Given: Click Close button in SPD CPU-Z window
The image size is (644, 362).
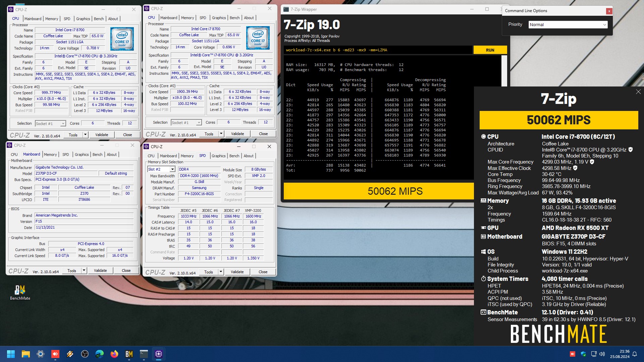Looking at the screenshot, I should click(x=263, y=272).
